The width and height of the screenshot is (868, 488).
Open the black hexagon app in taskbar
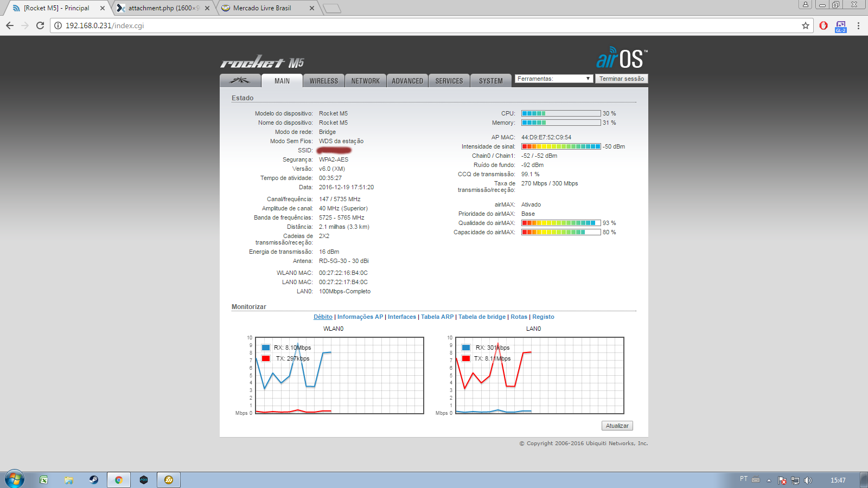pyautogui.click(x=144, y=480)
